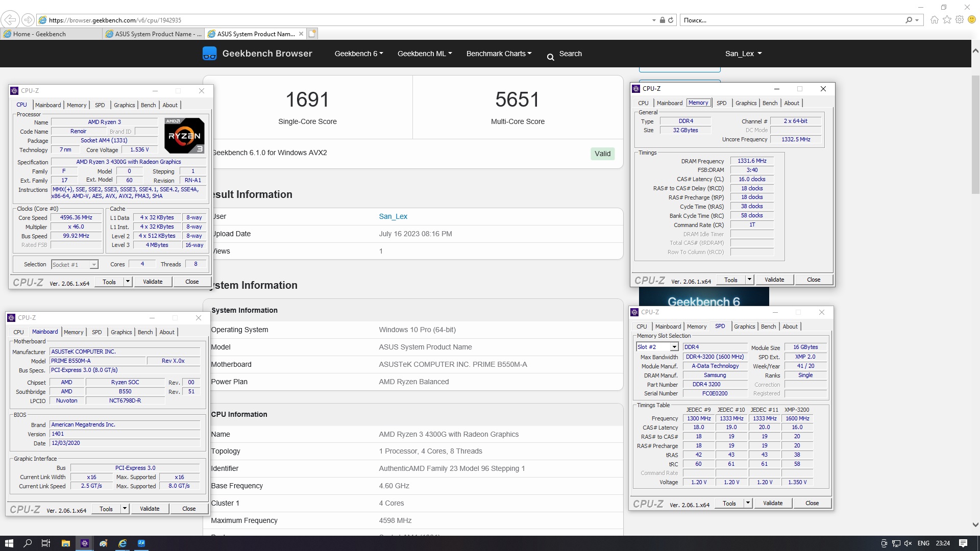Click Close in the CPU-Z Memory window
The width and height of the screenshot is (980, 551).
[814, 280]
